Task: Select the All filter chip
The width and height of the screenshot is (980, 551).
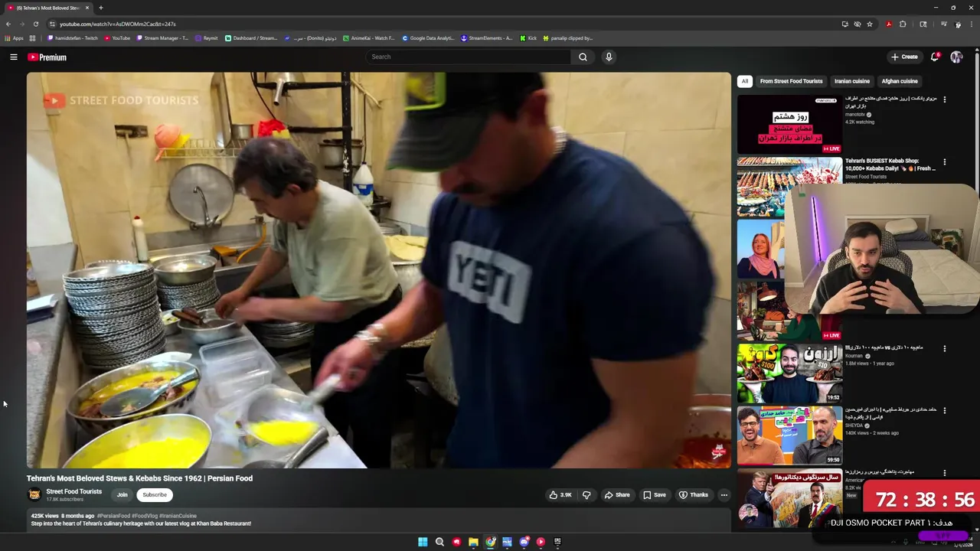Action: point(744,81)
